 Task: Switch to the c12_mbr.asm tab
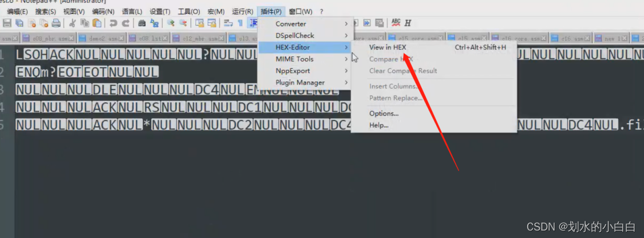(x=199, y=38)
